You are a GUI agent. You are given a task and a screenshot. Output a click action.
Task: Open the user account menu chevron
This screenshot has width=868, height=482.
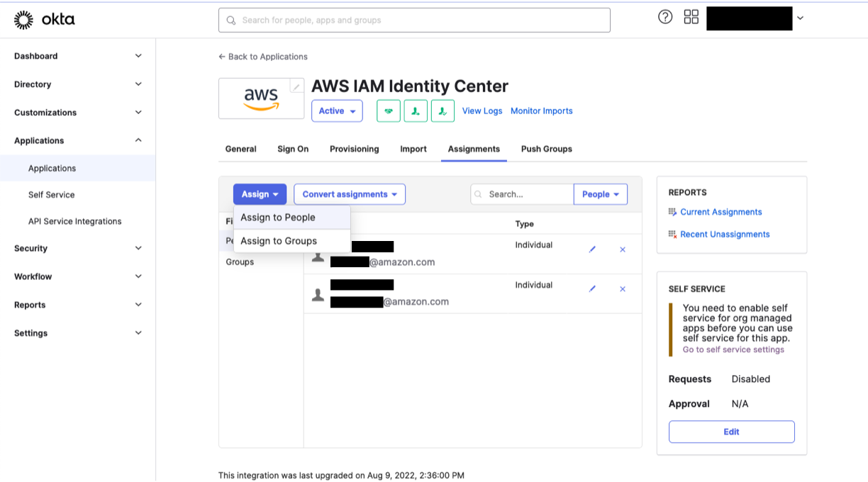(800, 18)
